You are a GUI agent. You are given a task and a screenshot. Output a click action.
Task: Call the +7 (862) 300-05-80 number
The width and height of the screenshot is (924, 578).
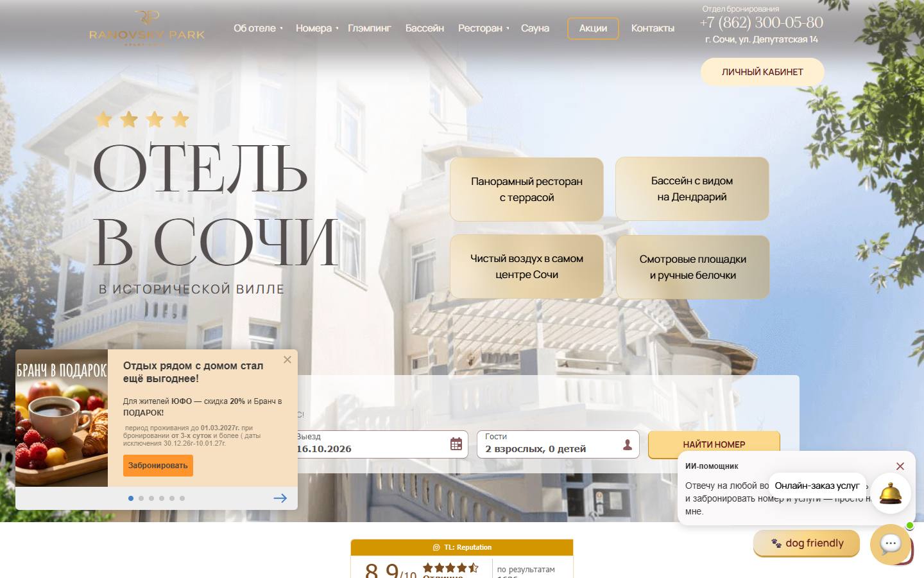(762, 22)
